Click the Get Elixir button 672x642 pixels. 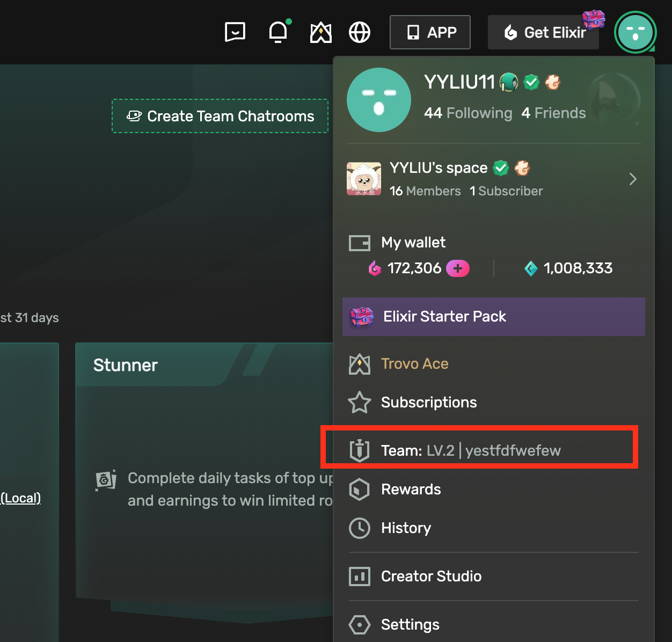click(x=544, y=33)
